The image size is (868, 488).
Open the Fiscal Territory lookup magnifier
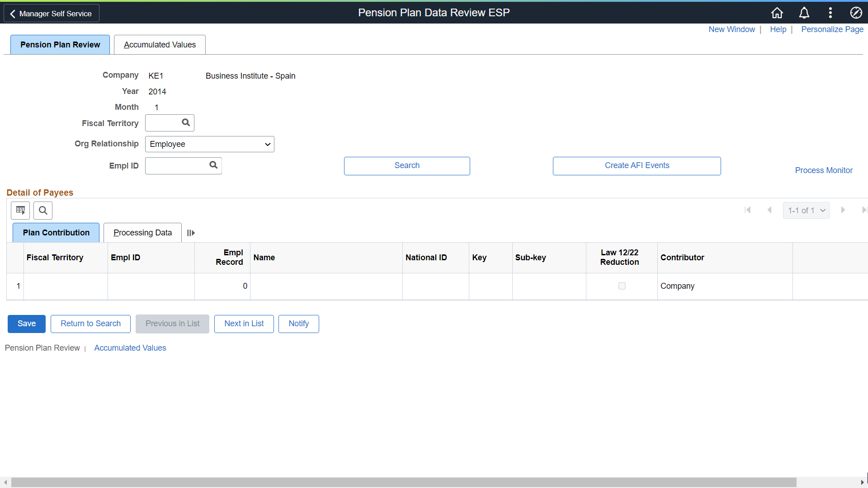pos(185,122)
